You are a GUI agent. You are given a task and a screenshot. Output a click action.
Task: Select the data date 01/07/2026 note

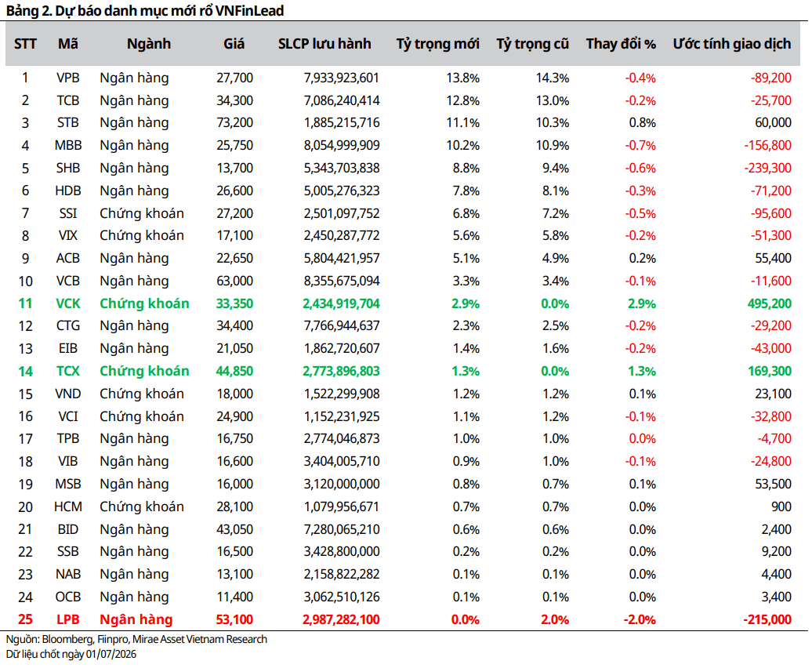pos(71,654)
